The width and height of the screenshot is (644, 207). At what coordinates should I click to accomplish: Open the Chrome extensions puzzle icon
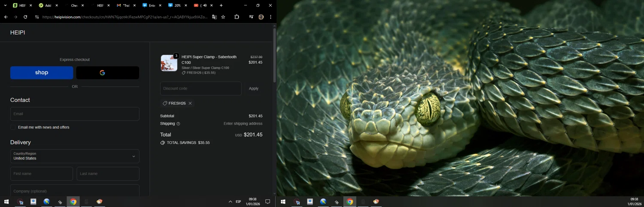237,17
